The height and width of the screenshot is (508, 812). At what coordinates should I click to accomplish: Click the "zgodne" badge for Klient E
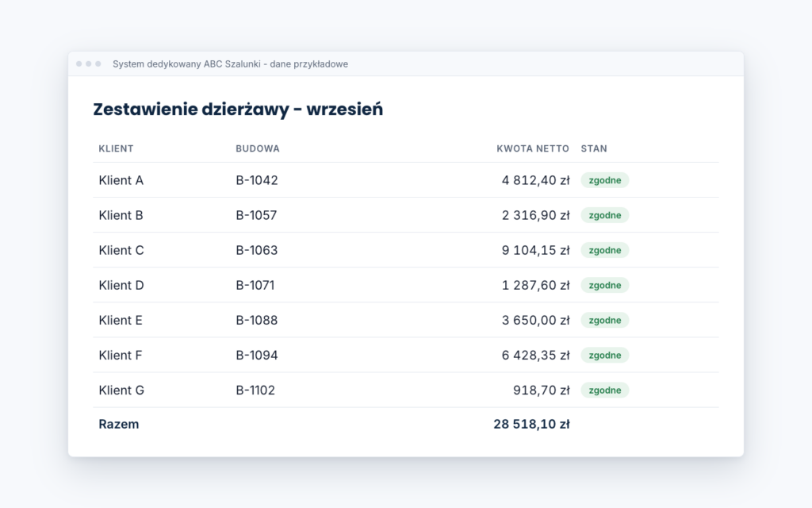coord(605,321)
